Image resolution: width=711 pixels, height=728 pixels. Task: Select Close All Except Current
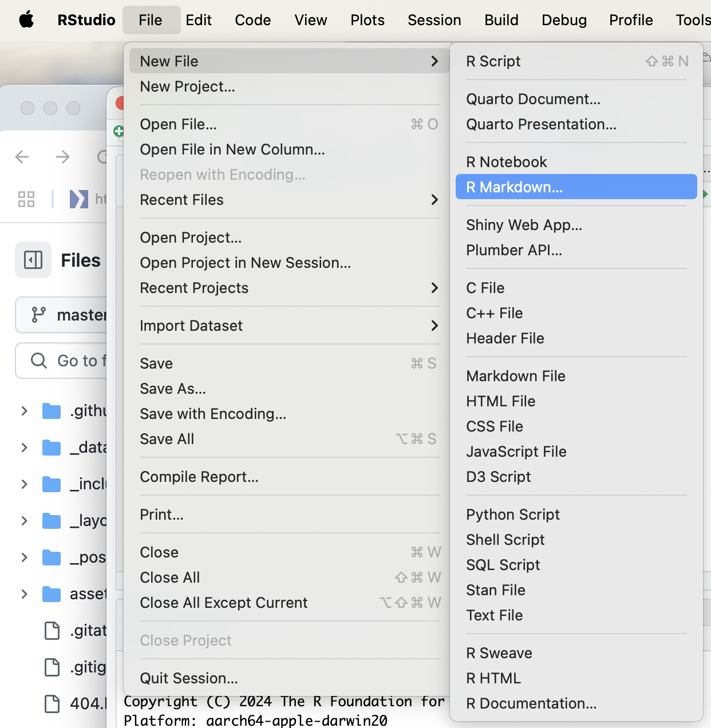(290, 603)
